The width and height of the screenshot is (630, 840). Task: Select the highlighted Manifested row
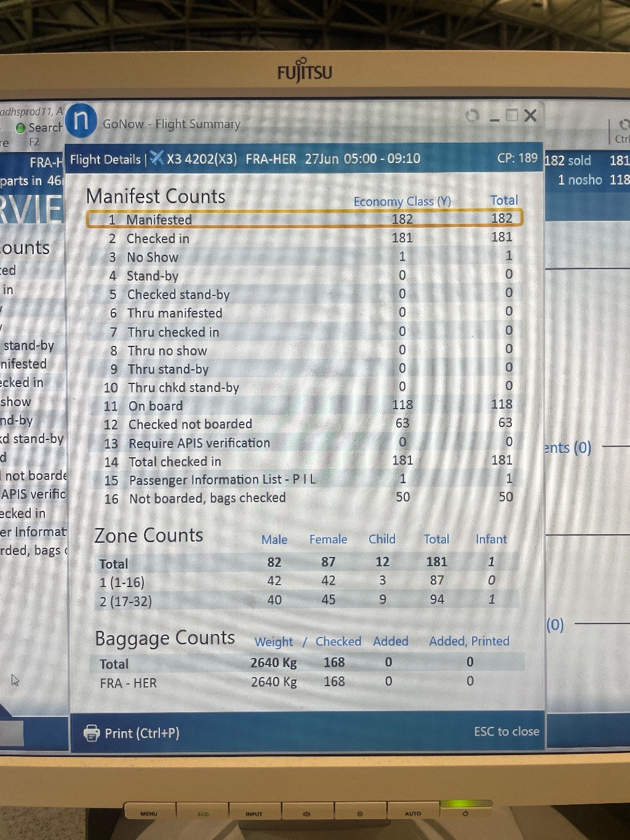tap(304, 219)
